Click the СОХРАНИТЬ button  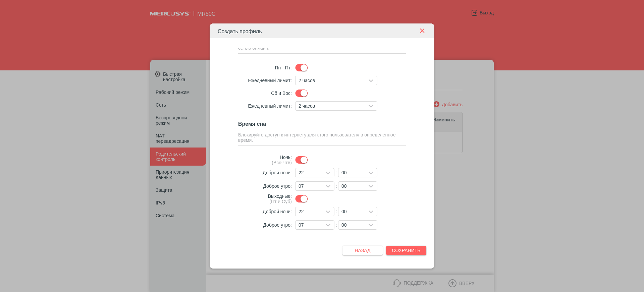point(406,250)
